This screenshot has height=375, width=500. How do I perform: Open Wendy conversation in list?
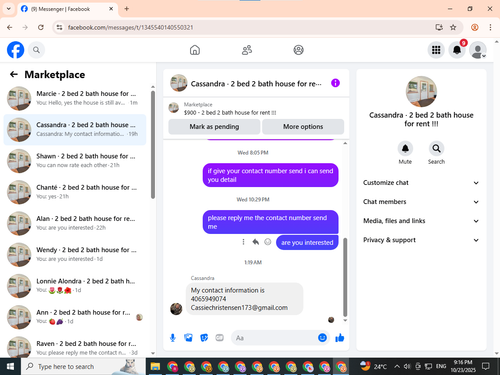click(x=75, y=254)
